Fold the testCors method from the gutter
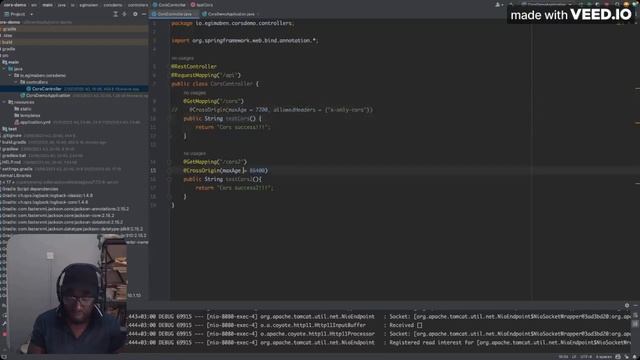This screenshot has width=640, height=360. tap(169, 118)
